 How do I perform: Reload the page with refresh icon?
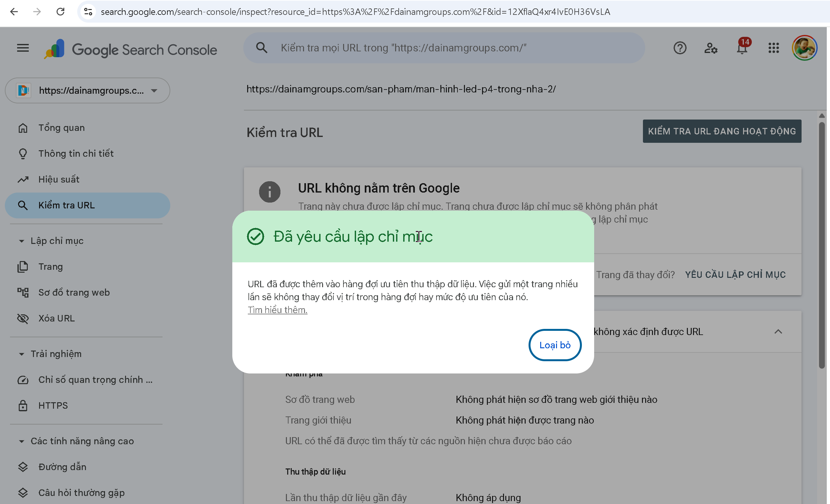click(60, 12)
